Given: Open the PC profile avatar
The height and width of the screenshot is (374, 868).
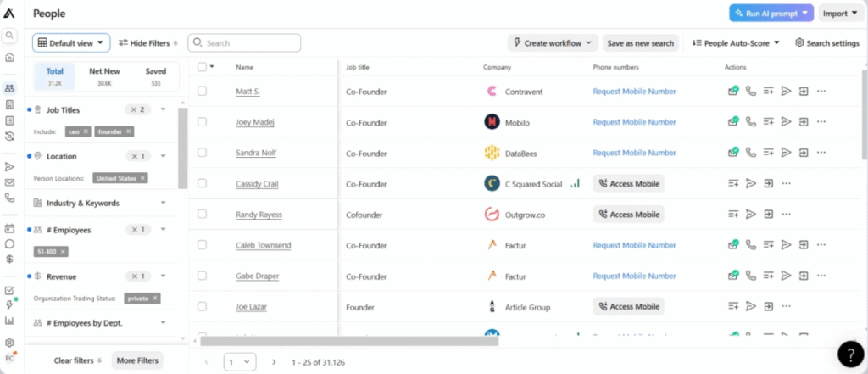Looking at the screenshot, I should [x=9, y=359].
